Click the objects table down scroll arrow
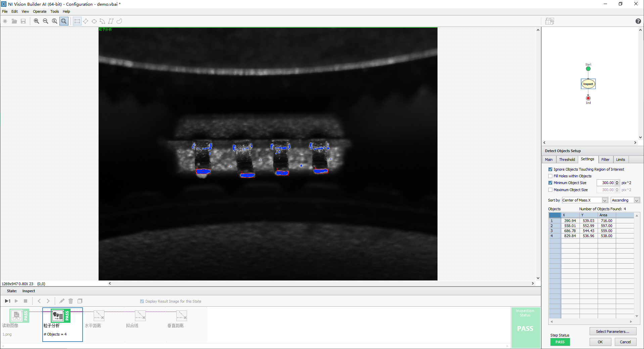Viewport: 644px width, 349px height. (x=637, y=316)
